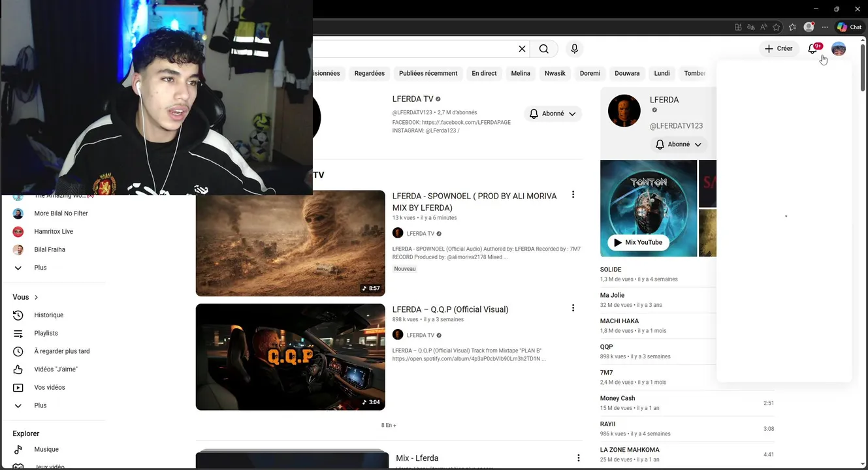The width and height of the screenshot is (868, 470).
Task: Open the TONTON mix cover thumbnail
Action: [x=649, y=208]
